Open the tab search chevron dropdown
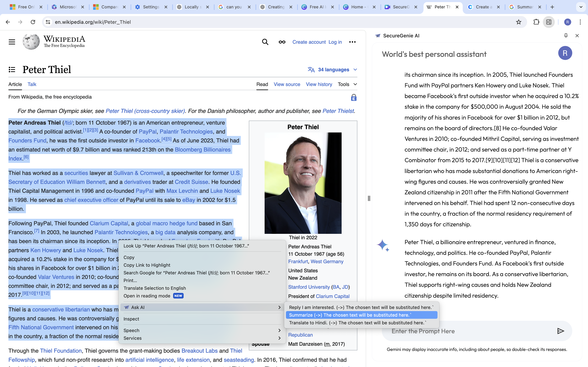The height and width of the screenshot is (367, 588). (581, 7)
